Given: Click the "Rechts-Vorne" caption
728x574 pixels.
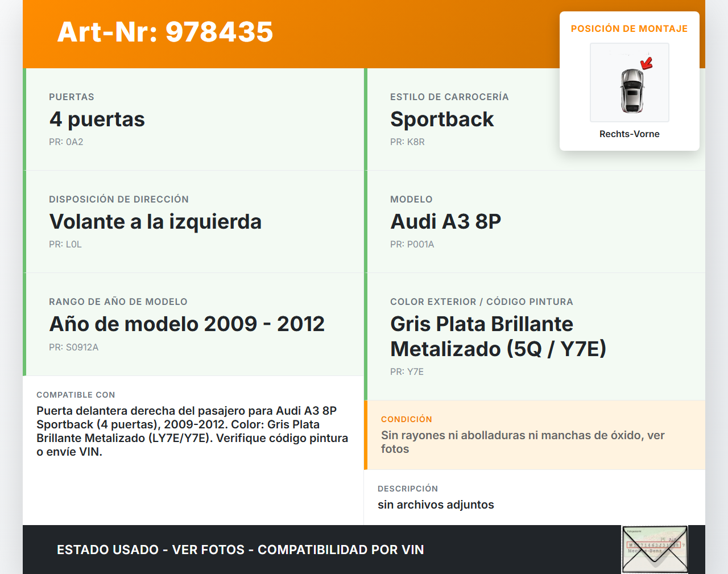Looking at the screenshot, I should click(x=630, y=134).
